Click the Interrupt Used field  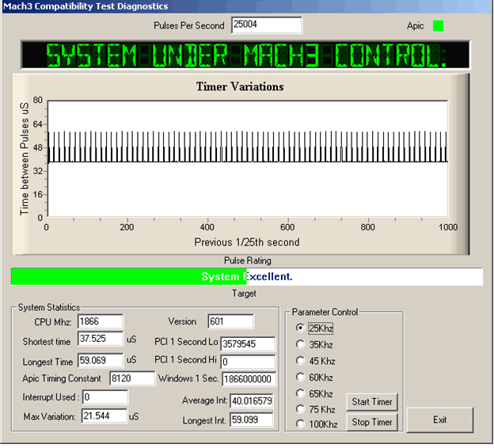pyautogui.click(x=105, y=397)
